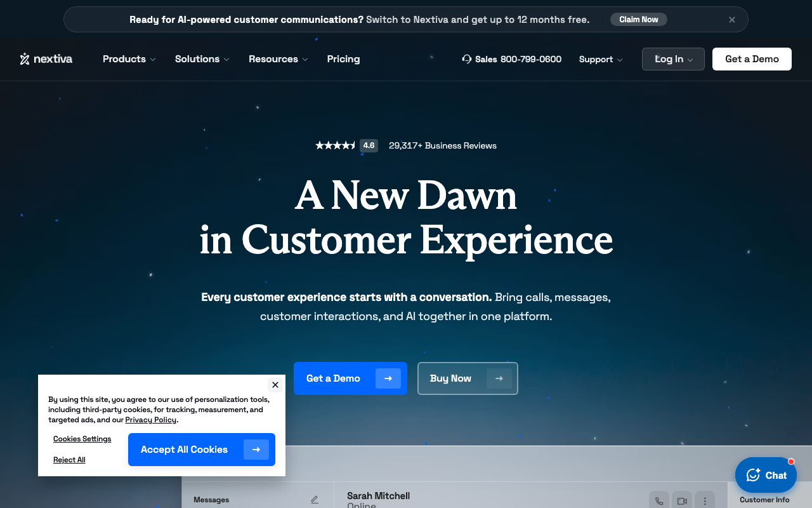
Task: Open 29,317+ Business Reviews
Action: click(x=443, y=145)
